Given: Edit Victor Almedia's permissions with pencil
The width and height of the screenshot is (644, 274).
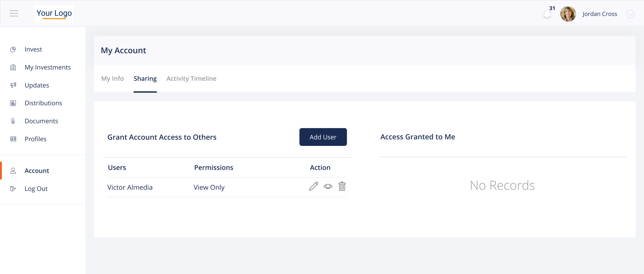Looking at the screenshot, I should [x=314, y=187].
